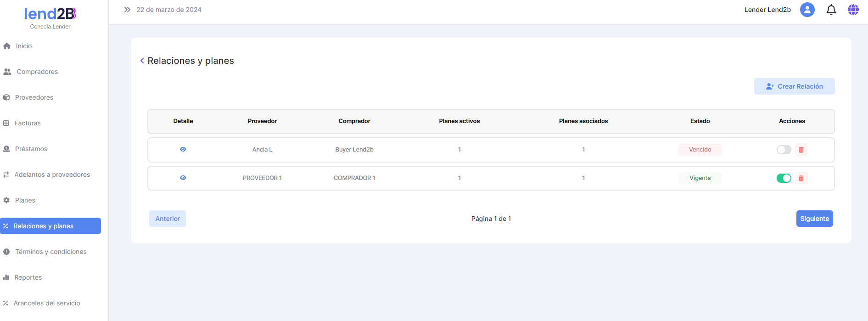Viewport: 868px width, 321px height.
Task: Delete the Ancla L relation
Action: click(801, 150)
